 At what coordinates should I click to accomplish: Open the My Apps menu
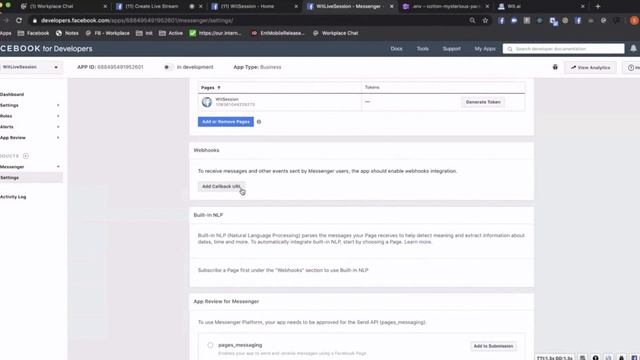click(x=485, y=49)
